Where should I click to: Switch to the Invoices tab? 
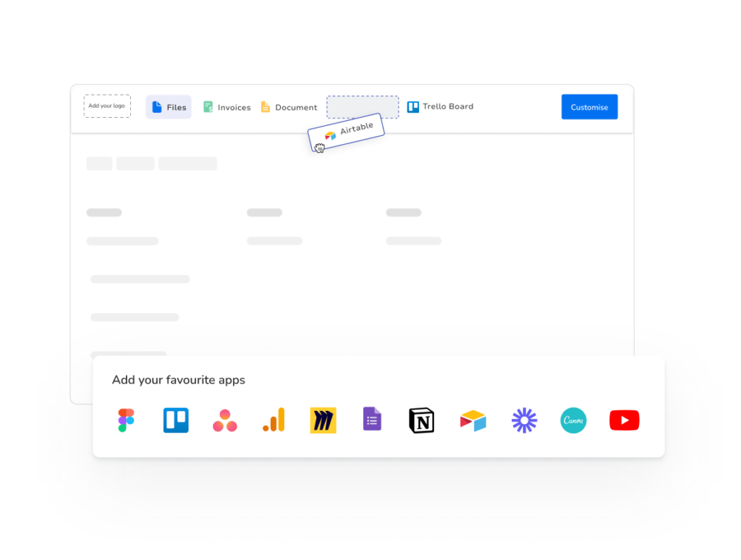226,107
